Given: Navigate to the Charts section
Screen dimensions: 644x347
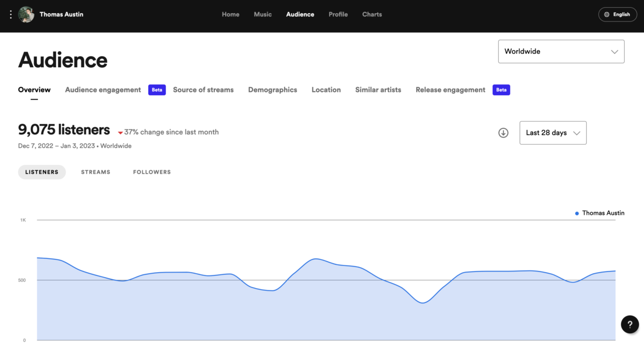Looking at the screenshot, I should 372,14.
